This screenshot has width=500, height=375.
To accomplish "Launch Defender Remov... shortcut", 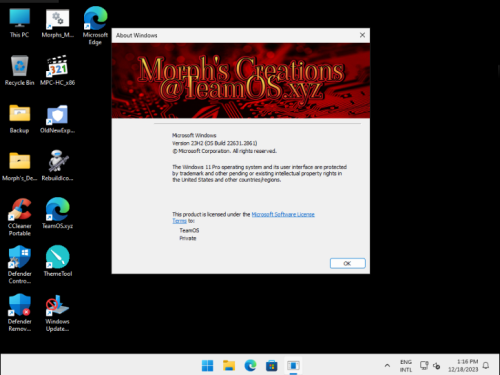I will [19, 312].
